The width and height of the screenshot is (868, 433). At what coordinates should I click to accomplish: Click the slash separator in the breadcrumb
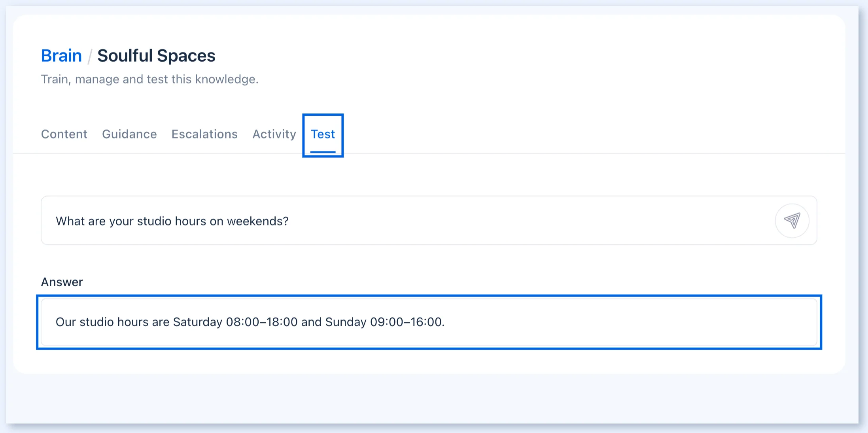click(x=90, y=56)
